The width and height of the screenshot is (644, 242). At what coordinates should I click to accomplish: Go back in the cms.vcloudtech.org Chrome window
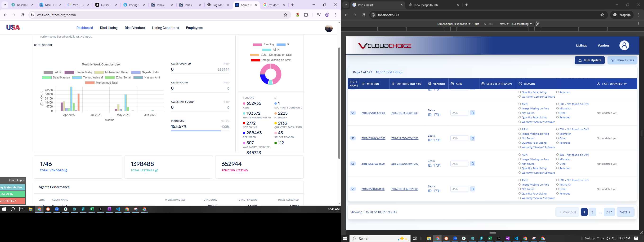[5, 15]
